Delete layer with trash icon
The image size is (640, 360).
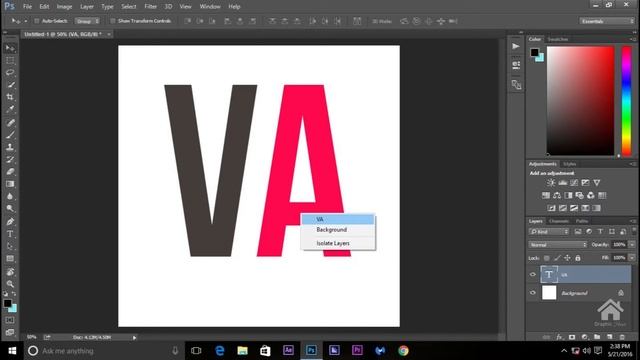coord(622,337)
